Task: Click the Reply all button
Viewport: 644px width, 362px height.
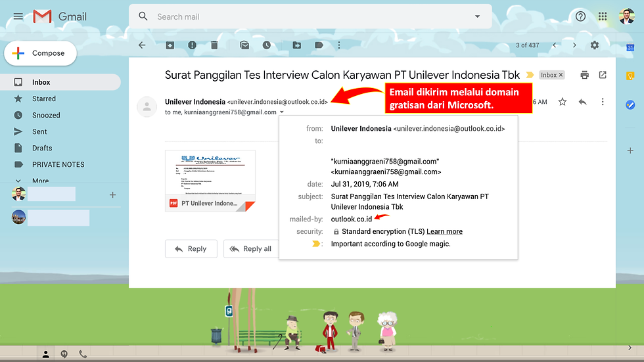Action: 251,249
